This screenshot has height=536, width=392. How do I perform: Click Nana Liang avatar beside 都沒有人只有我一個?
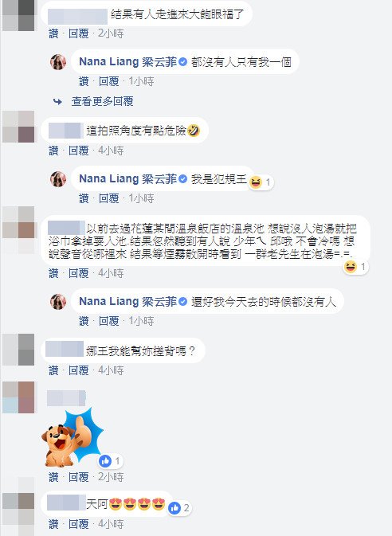click(58, 62)
